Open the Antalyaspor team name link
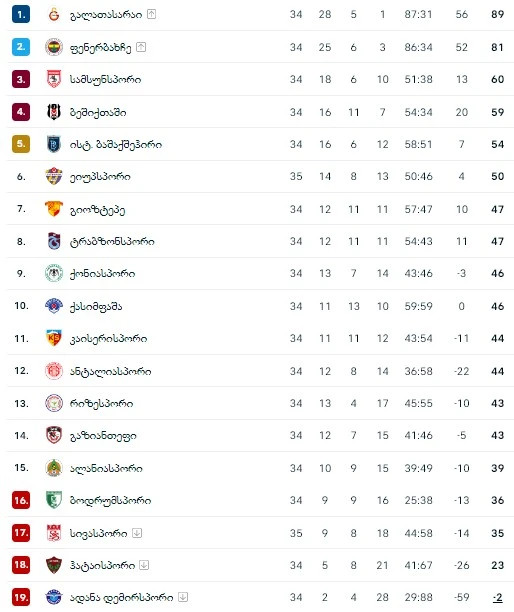The height and width of the screenshot is (612, 514). pyautogui.click(x=110, y=371)
